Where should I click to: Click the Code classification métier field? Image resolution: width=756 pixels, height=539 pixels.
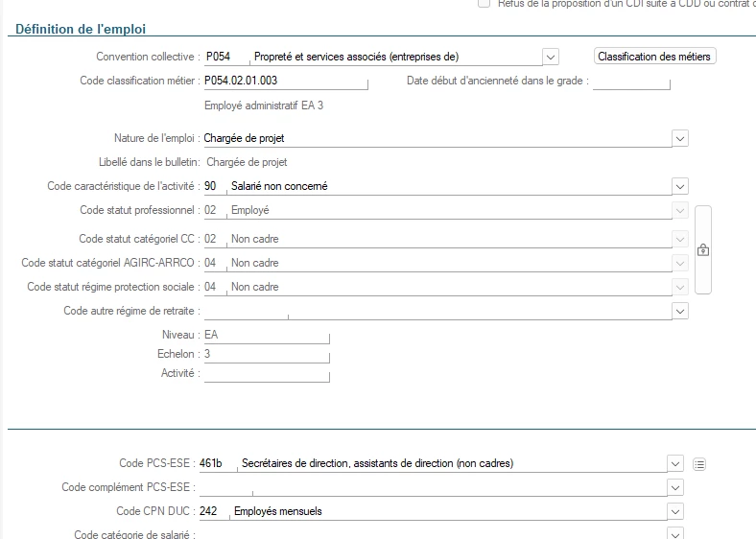pyautogui.click(x=286, y=81)
